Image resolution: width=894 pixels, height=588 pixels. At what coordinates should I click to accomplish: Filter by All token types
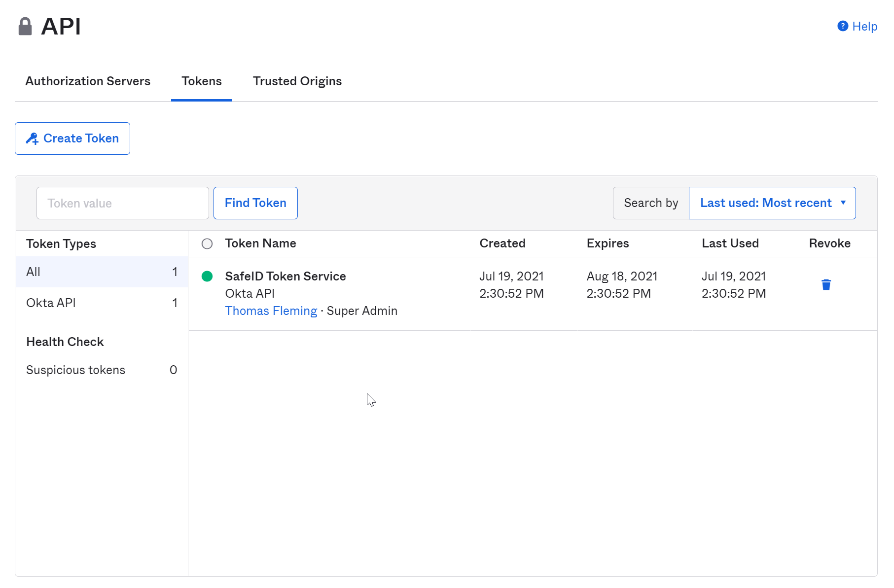(x=101, y=272)
